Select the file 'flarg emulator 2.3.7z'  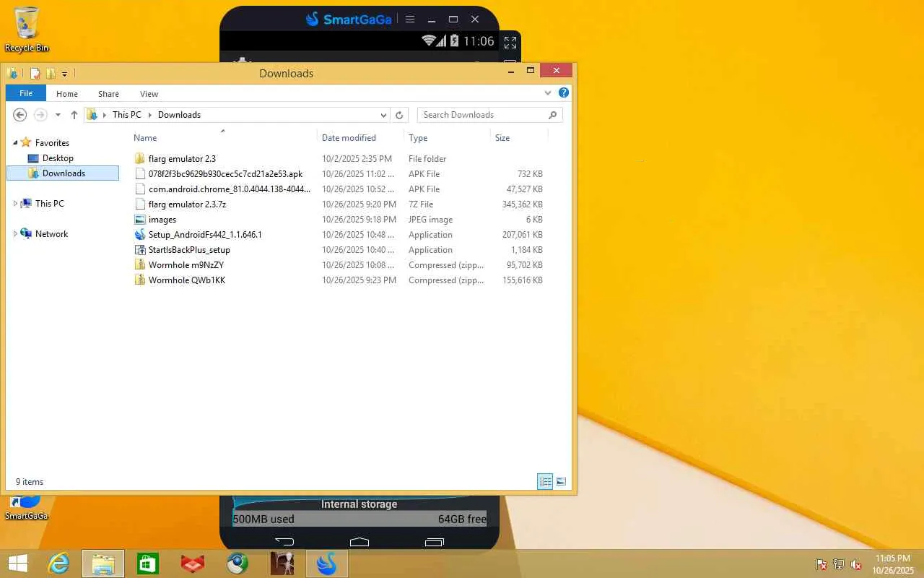coord(187,204)
